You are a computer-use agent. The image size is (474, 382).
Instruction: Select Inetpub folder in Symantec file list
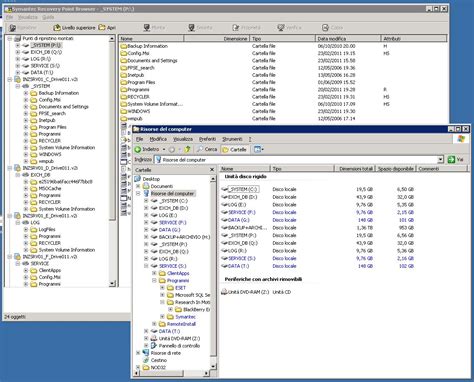coord(132,75)
